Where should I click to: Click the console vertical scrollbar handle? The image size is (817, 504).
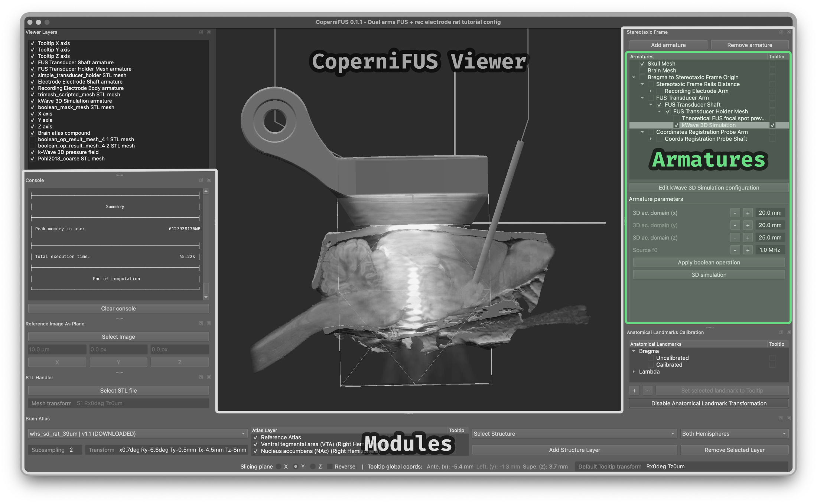[x=206, y=288]
